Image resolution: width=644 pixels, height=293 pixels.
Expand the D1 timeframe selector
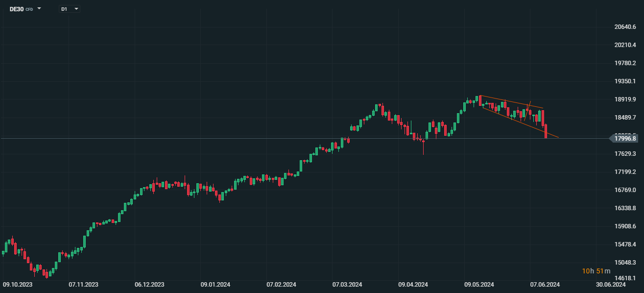(x=76, y=9)
